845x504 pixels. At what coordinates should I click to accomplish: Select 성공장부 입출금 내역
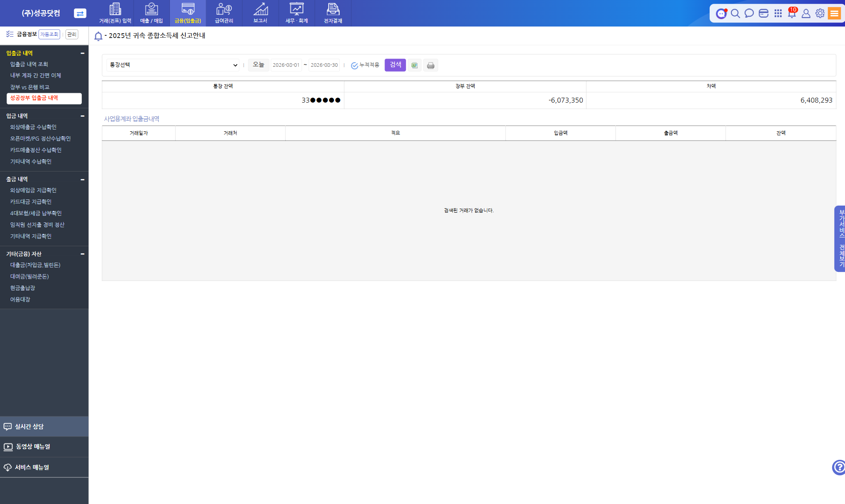(x=44, y=98)
